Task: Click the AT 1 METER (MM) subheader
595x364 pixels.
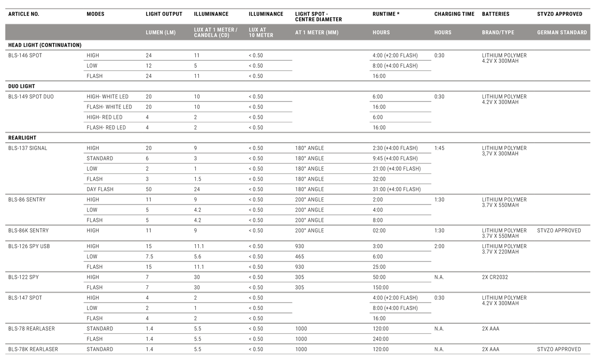Action: (x=317, y=33)
